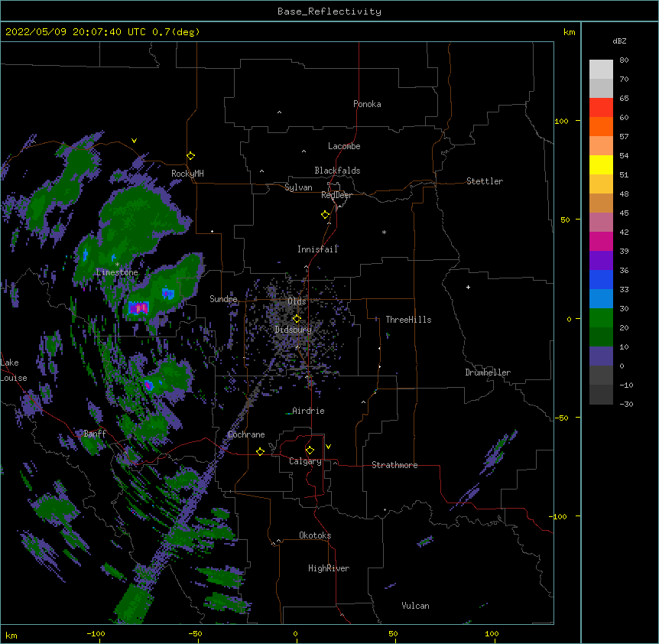Click the Limestone label
The height and width of the screenshot is (644, 659).
(117, 272)
